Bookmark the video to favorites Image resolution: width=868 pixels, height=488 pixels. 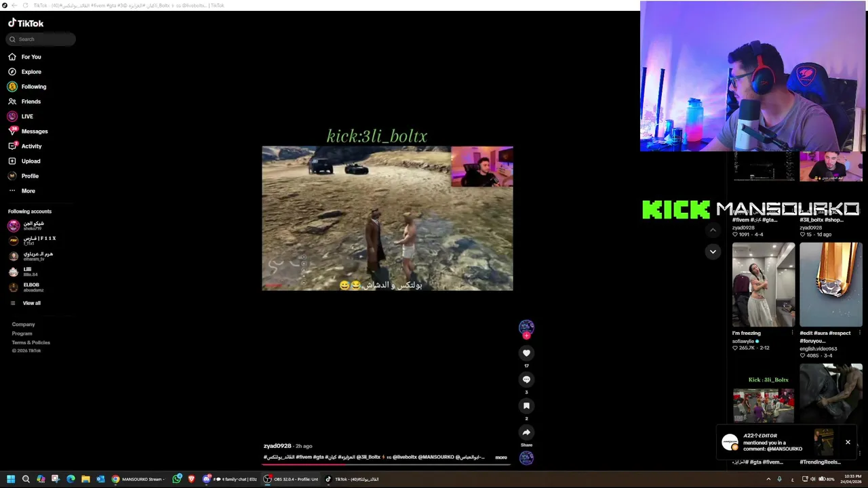point(526,406)
